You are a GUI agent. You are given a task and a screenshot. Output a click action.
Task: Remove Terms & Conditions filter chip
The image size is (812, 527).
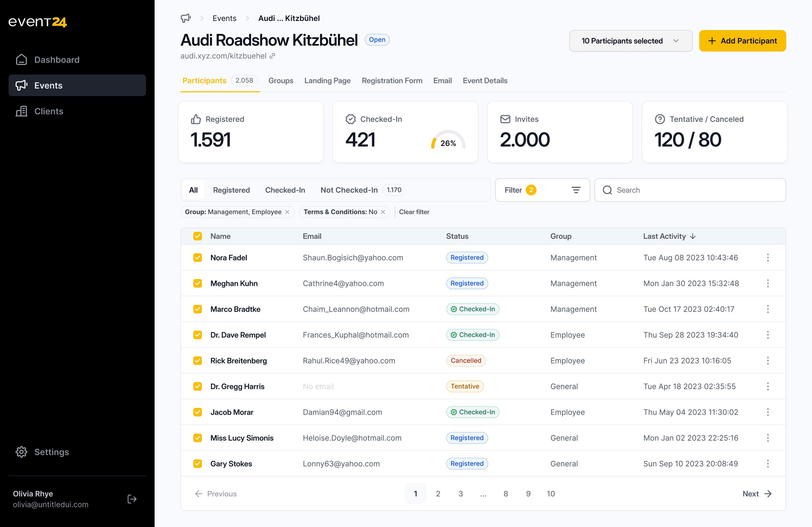pos(383,212)
